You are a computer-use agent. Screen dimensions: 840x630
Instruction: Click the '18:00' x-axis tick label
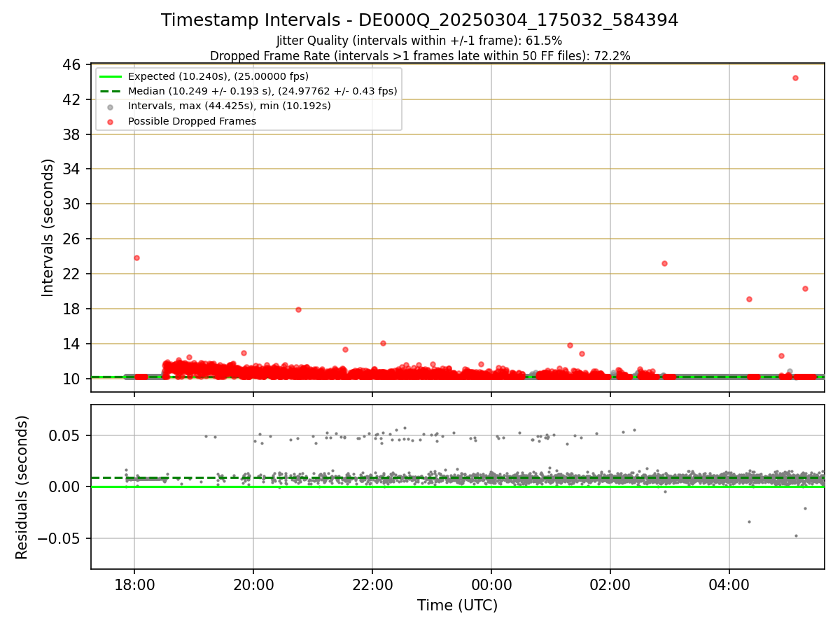(x=134, y=583)
